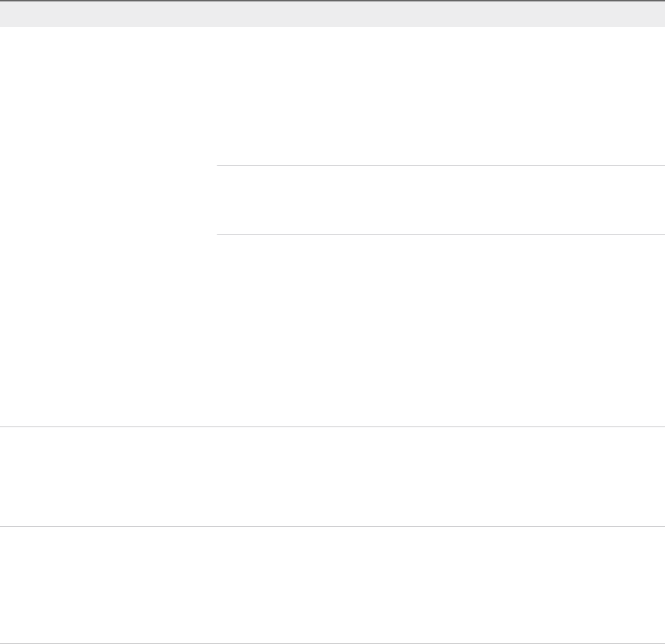Click the right cell of the second table row

[440, 476]
